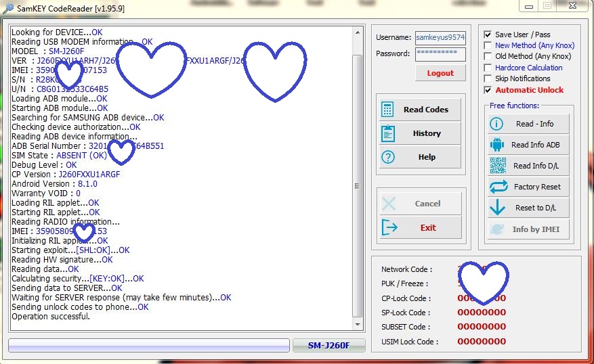Click the USIM Lock Code value 00000000
Screen dimensions: 594x364
[482, 341]
